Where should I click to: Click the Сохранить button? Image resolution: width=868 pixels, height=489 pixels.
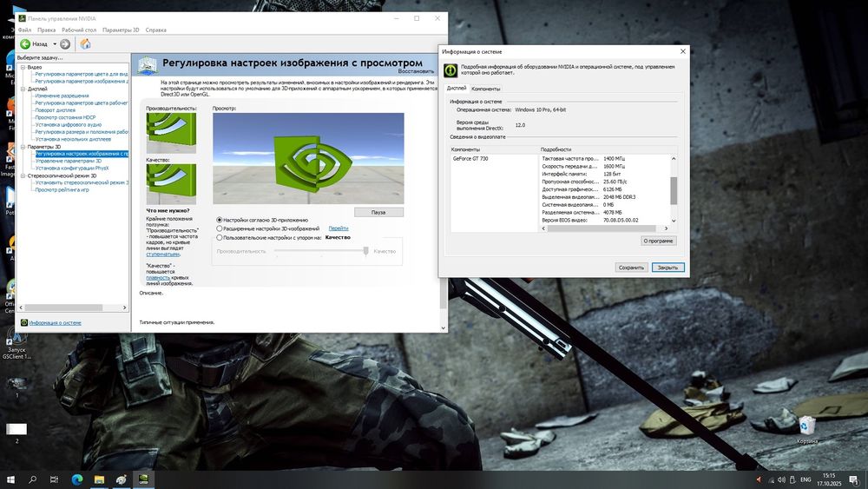point(631,268)
